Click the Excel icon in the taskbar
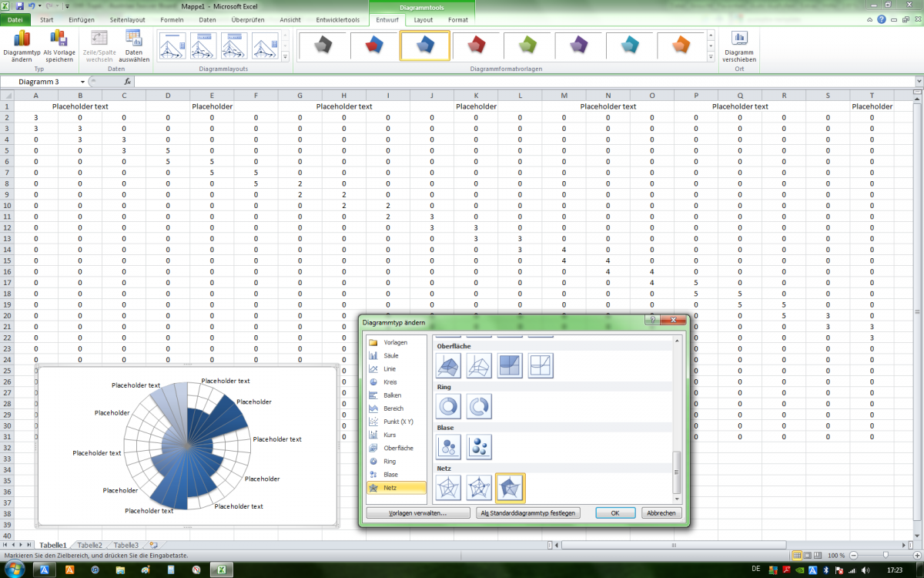Viewport: 924px width, 578px height. pos(220,570)
